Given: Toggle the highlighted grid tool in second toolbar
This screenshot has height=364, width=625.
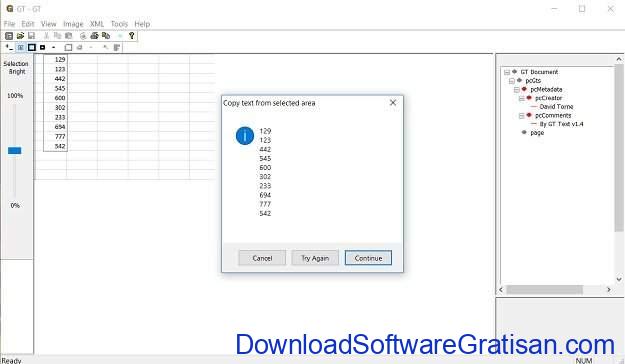Looking at the screenshot, I should point(20,47).
